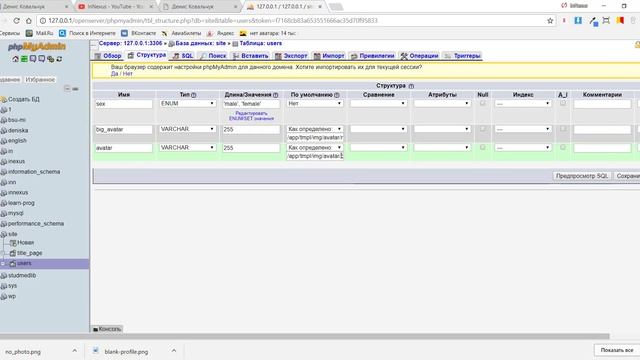Open the type dropdown showing ENUM
The width and height of the screenshot is (640, 360).
click(x=187, y=104)
